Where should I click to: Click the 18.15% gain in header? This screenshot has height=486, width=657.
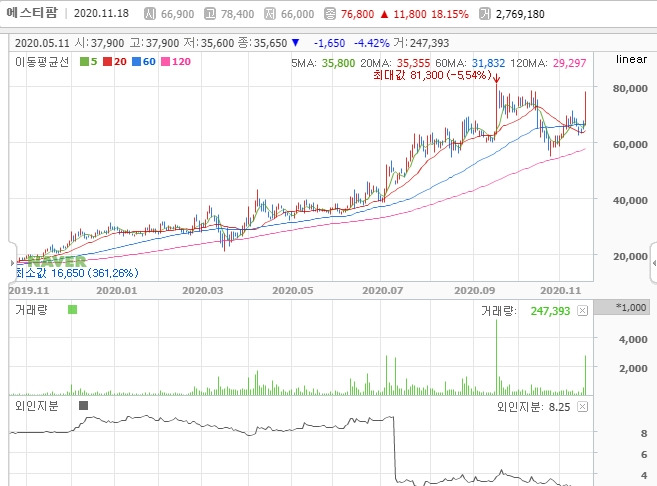click(x=450, y=14)
